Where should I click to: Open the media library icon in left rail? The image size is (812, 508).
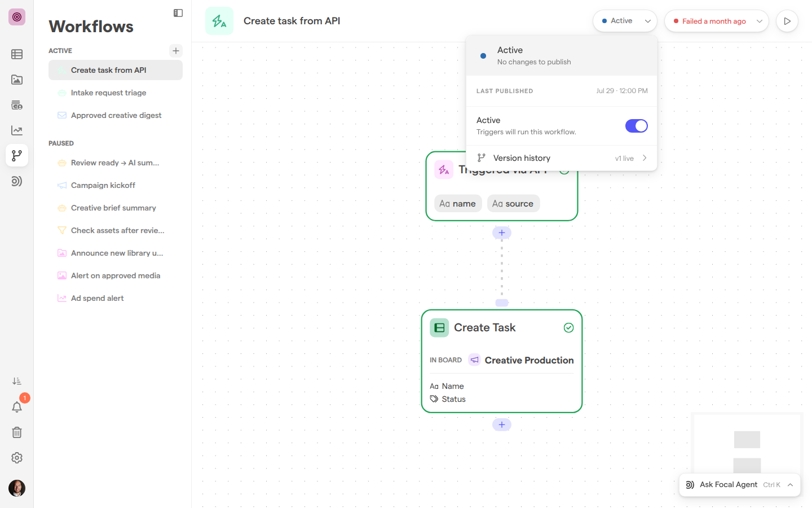(x=17, y=80)
